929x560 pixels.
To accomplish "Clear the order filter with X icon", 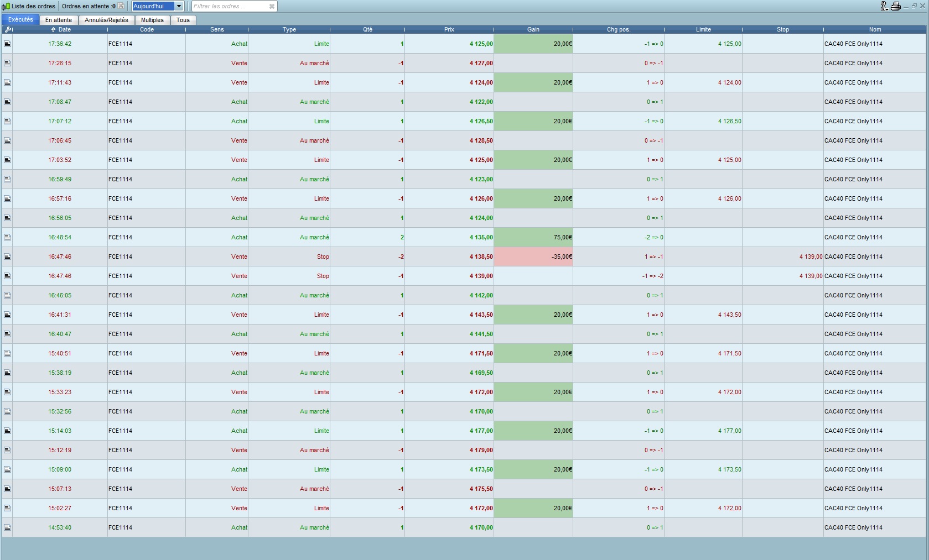I will (x=272, y=6).
